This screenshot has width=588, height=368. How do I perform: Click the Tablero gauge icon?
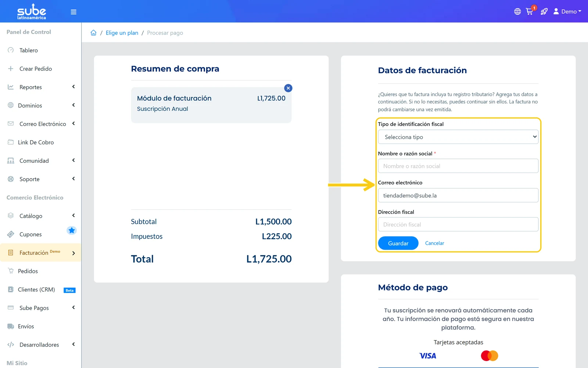(x=11, y=50)
